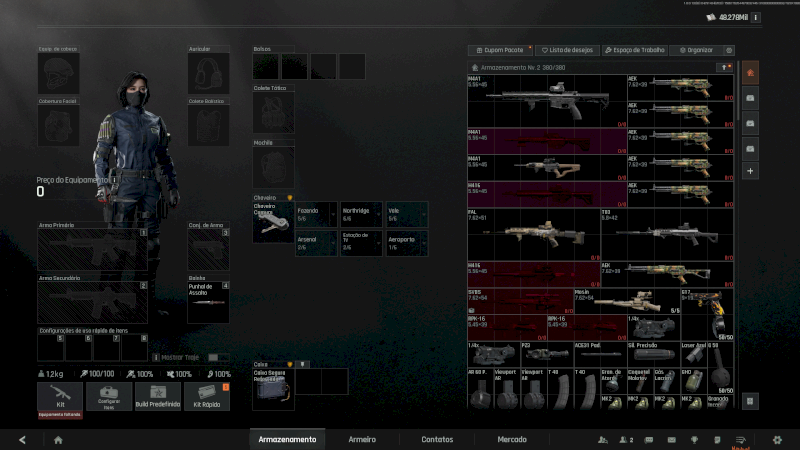This screenshot has height=450, width=800.
Task: Click the helmet Equip. de cabeça slot
Action: [x=58, y=73]
